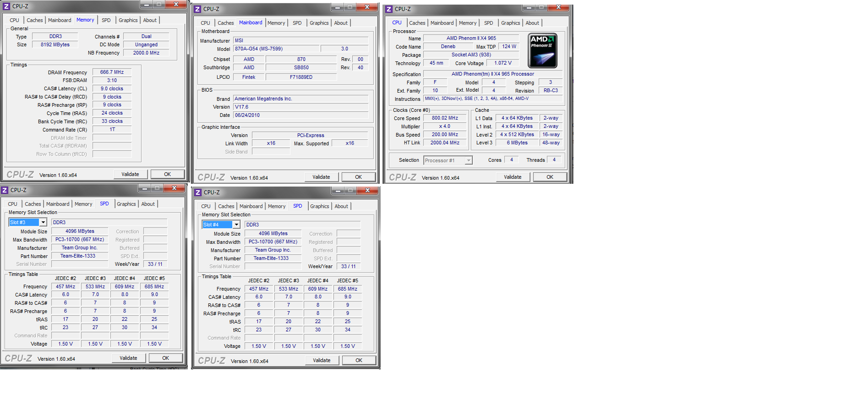The height and width of the screenshot is (396, 868).
Task: Open the Graphics tab in the Memory window
Action: point(128,20)
